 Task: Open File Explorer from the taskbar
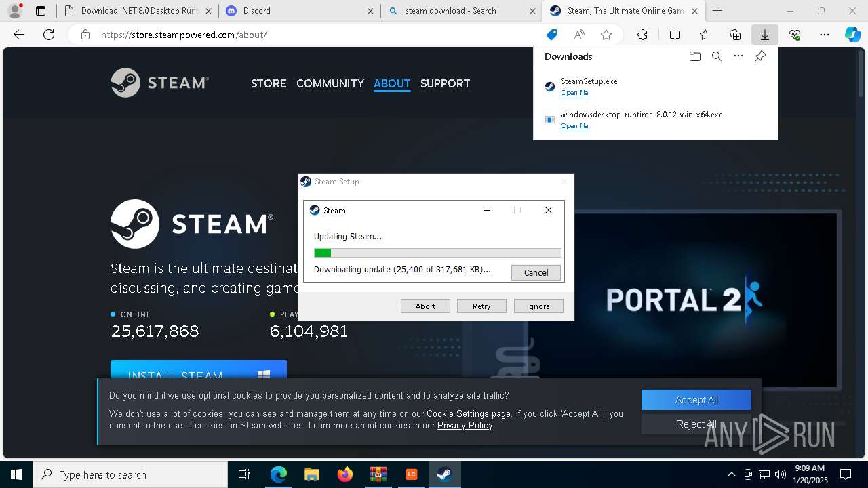[311, 474]
